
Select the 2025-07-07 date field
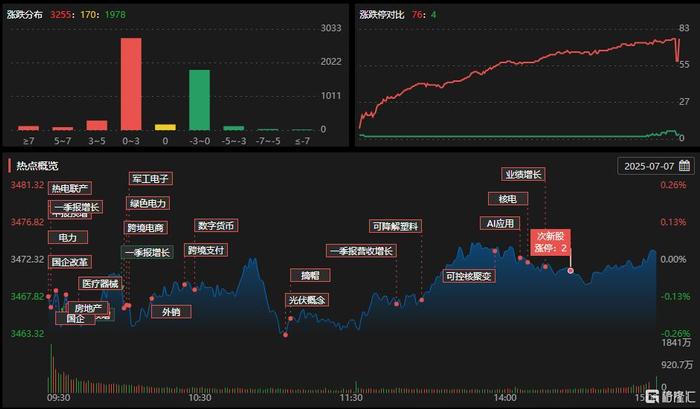[x=655, y=166]
